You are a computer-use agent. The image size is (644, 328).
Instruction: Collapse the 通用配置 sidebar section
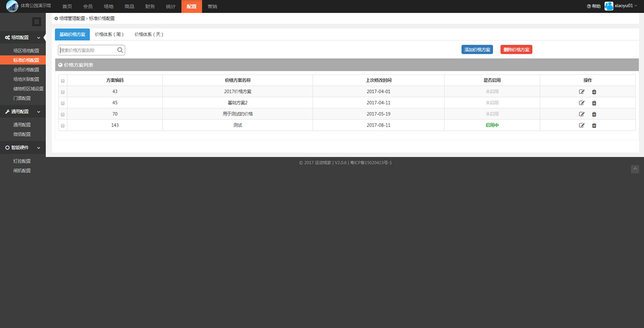38,111
